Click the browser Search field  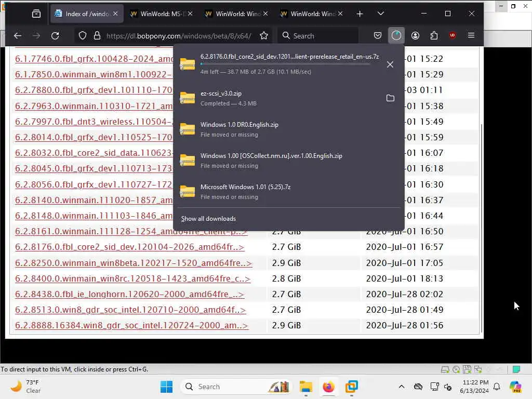point(318,36)
